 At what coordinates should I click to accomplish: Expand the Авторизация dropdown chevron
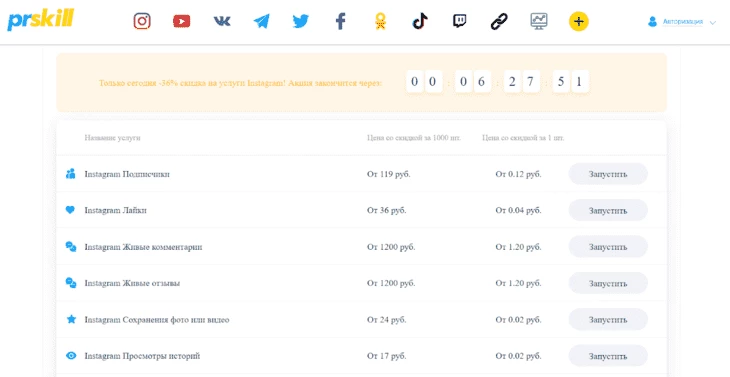pos(712,22)
